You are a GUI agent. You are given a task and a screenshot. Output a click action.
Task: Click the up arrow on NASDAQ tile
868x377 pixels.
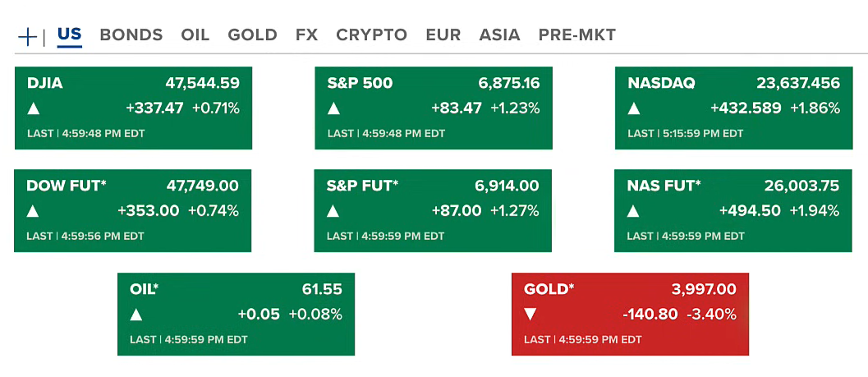click(x=634, y=108)
